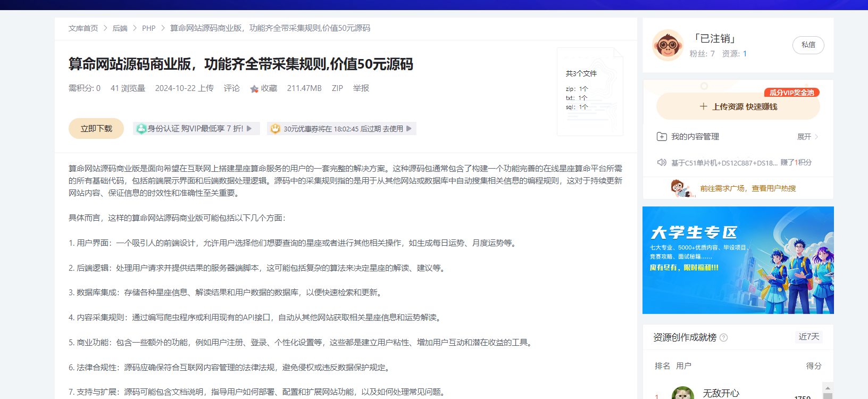This screenshot has width=868, height=399.
Task: Click the speaker announcement icon
Action: tap(662, 162)
